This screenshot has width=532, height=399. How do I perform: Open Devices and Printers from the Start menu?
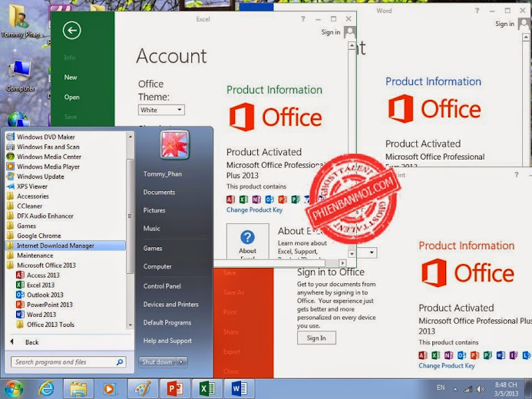tap(170, 305)
